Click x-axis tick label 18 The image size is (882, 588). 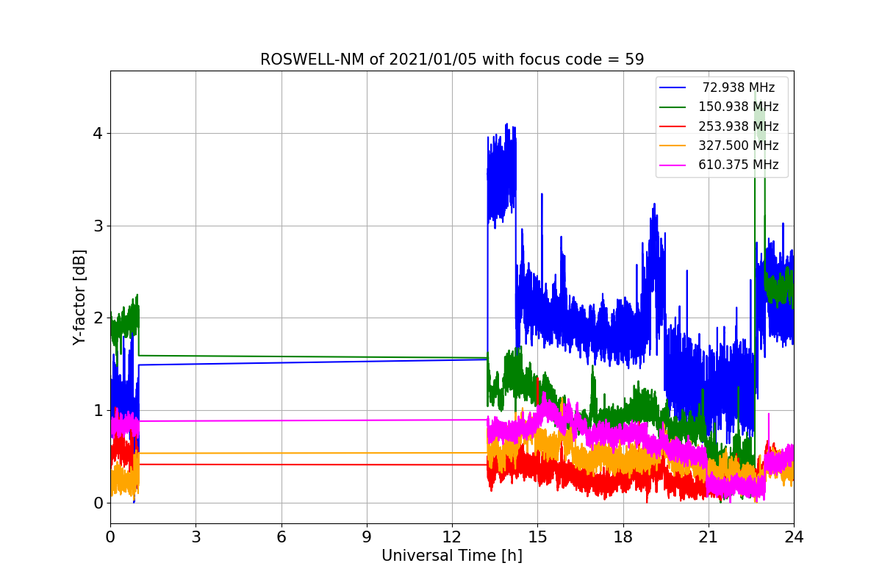(623, 537)
